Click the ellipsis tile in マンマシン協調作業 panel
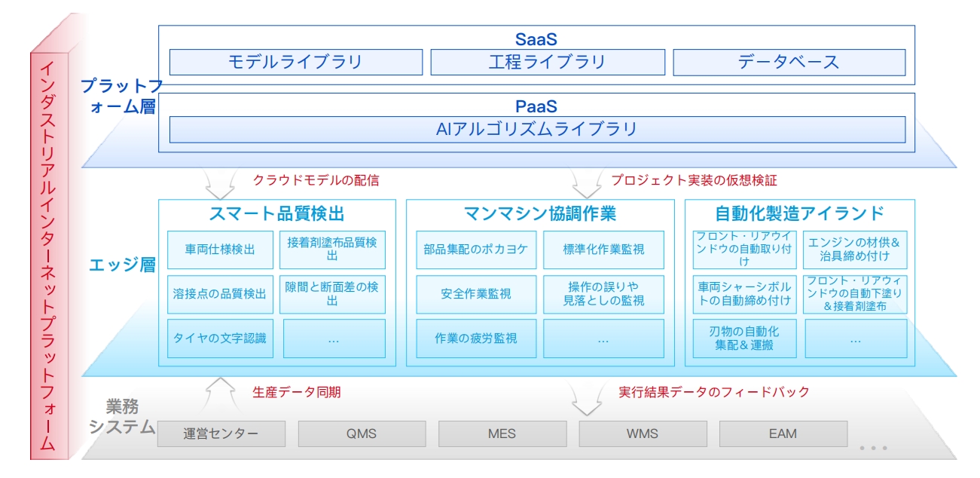 pos(603,339)
